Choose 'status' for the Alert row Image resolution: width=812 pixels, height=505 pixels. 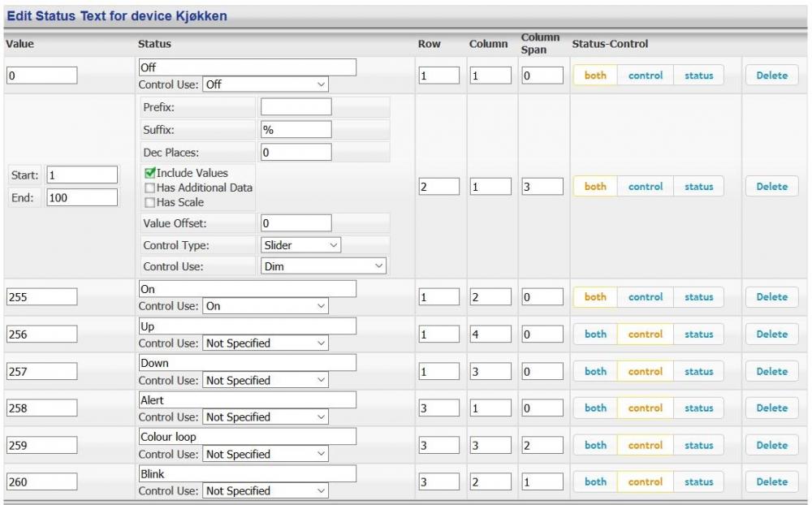tap(698, 408)
